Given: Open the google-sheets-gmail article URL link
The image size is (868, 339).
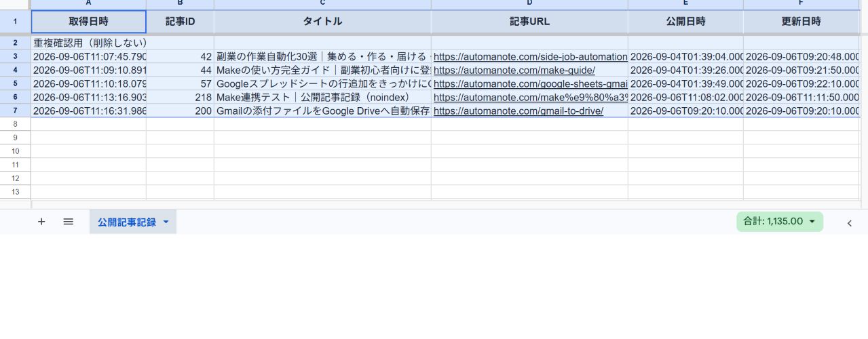Looking at the screenshot, I should tap(531, 84).
